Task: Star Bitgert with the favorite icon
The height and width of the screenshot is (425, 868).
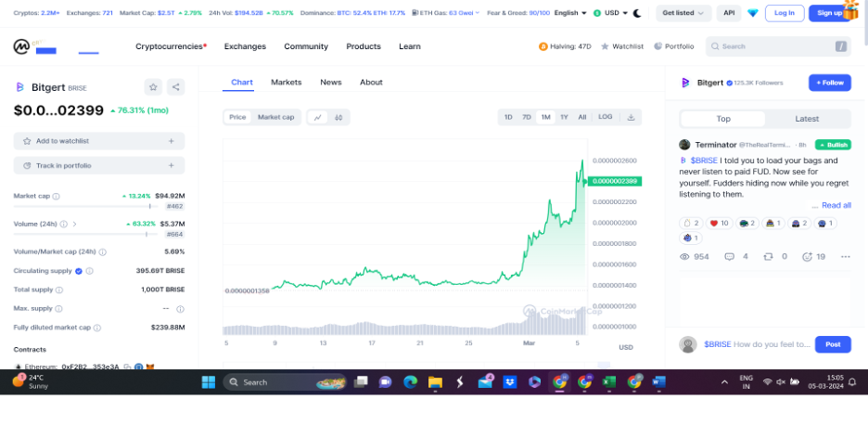Action: [x=153, y=87]
